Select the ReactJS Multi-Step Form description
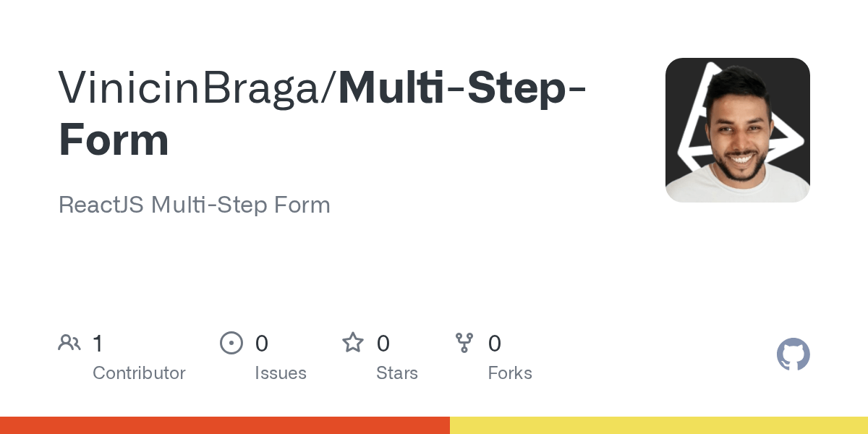 click(x=194, y=205)
